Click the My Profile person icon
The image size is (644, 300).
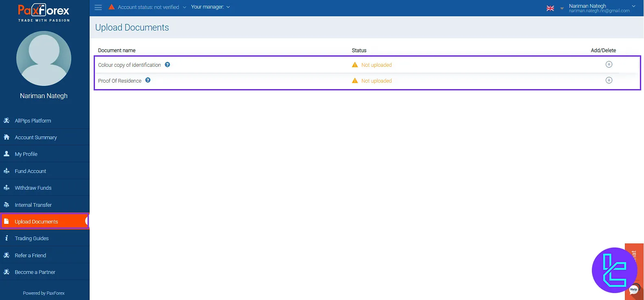coord(7,154)
